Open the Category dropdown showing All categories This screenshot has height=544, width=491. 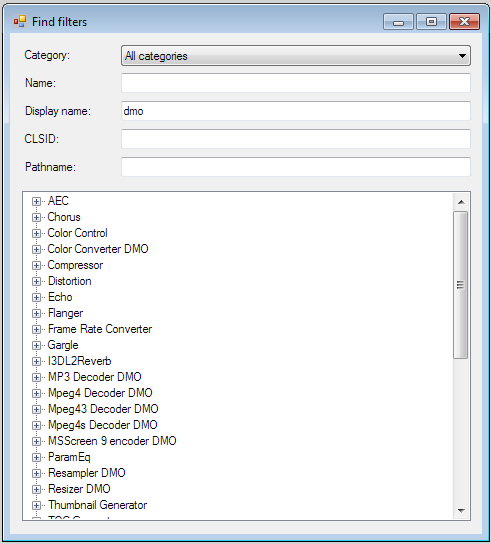pos(296,56)
